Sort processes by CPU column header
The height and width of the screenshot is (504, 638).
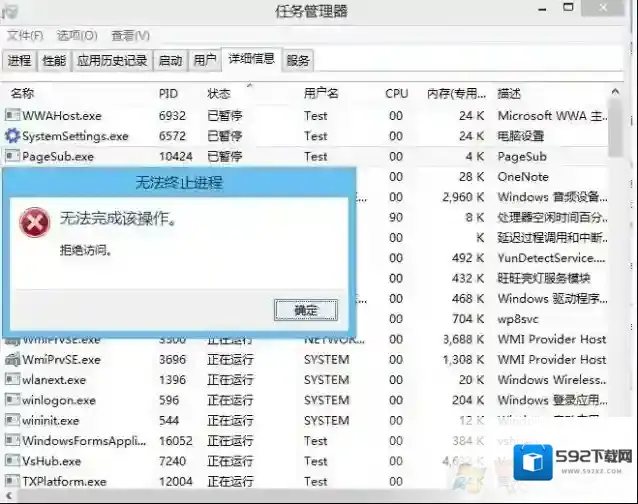click(397, 93)
